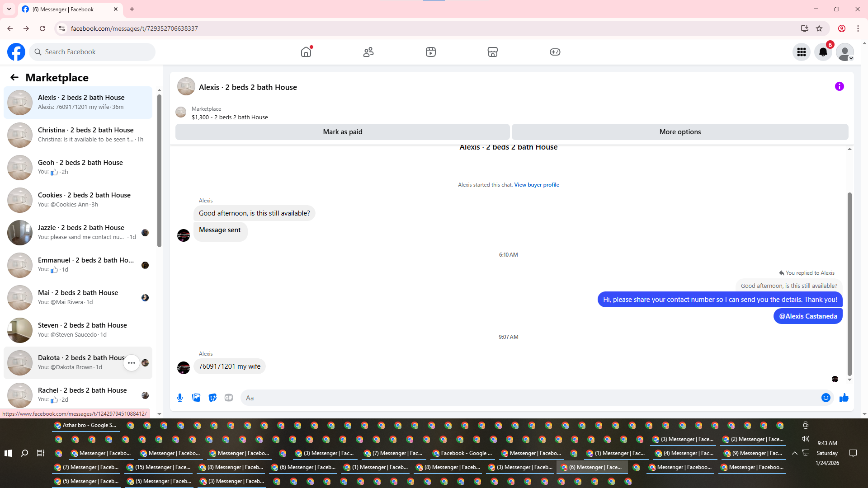Open Windows Start menu

(x=8, y=453)
